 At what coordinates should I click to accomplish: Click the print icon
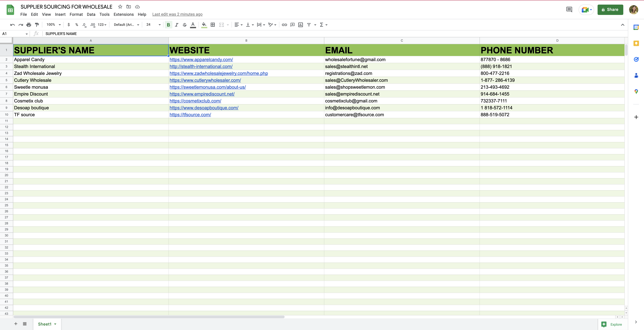[x=29, y=25]
